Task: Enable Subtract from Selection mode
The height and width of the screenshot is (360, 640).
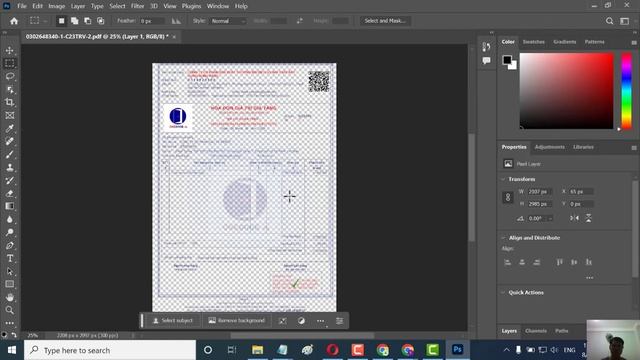Action: [87, 21]
